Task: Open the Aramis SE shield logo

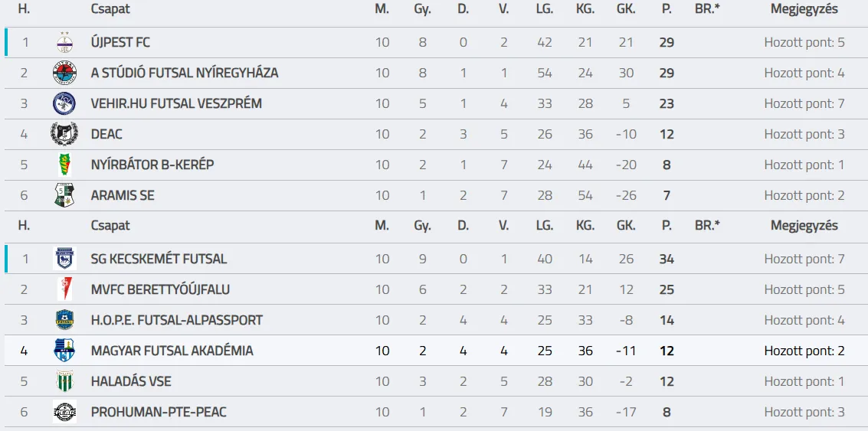Action: click(x=65, y=195)
